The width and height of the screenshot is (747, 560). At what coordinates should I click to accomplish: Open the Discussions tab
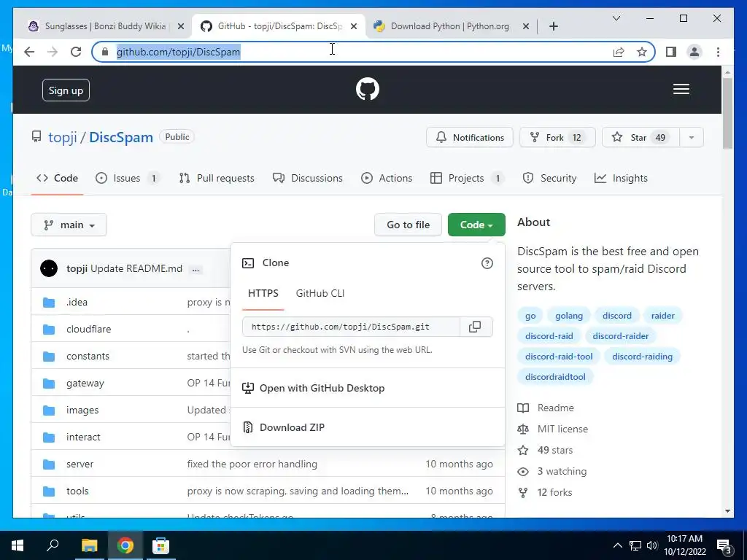coord(307,178)
